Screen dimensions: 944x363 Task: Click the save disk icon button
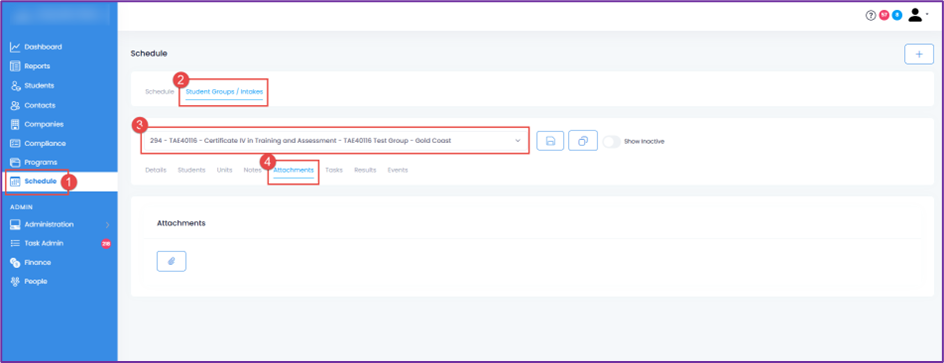point(550,141)
